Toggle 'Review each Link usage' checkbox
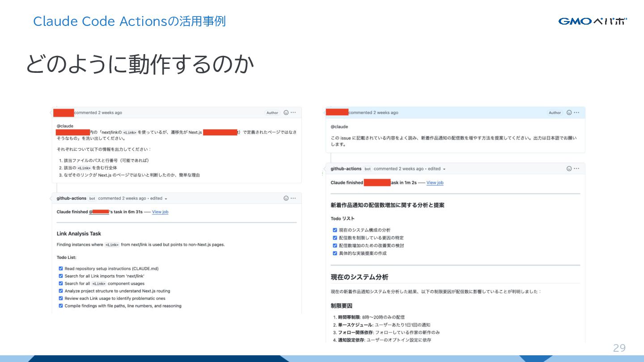Viewport: 644px width, 362px height. tap(61, 298)
